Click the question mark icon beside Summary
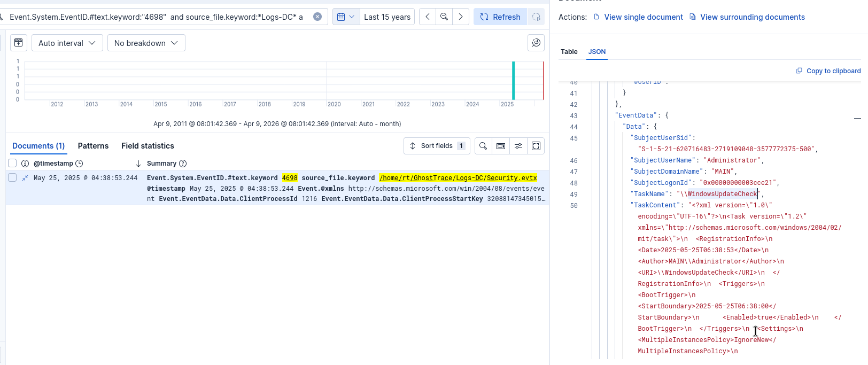 [183, 164]
